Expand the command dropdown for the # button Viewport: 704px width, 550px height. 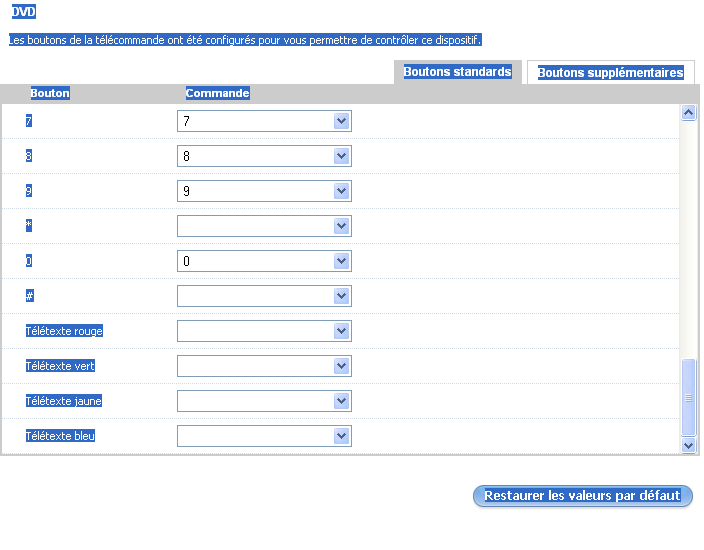click(x=341, y=296)
